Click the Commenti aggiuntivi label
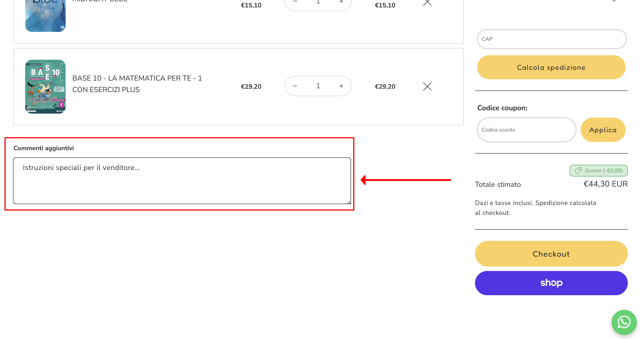 tap(44, 148)
